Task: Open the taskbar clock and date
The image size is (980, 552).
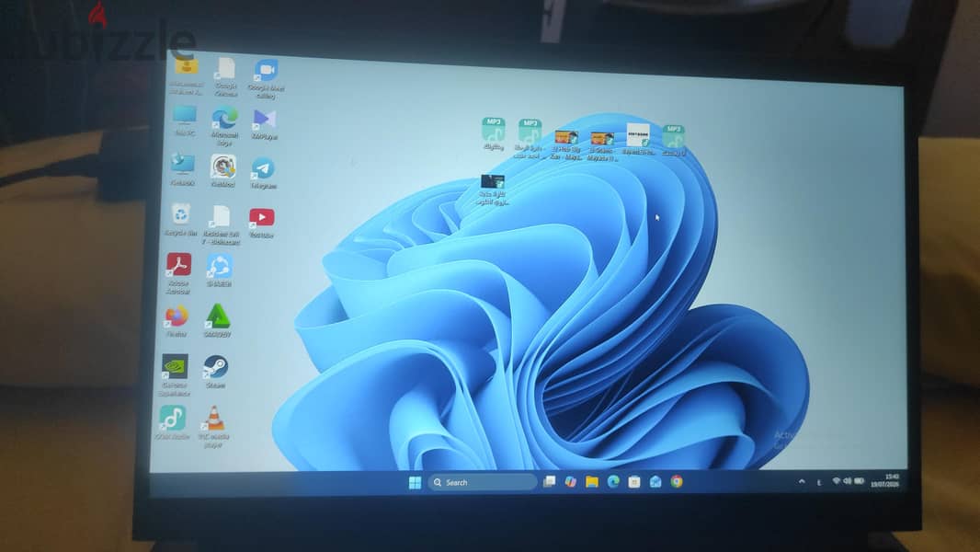Action: pyautogui.click(x=885, y=481)
